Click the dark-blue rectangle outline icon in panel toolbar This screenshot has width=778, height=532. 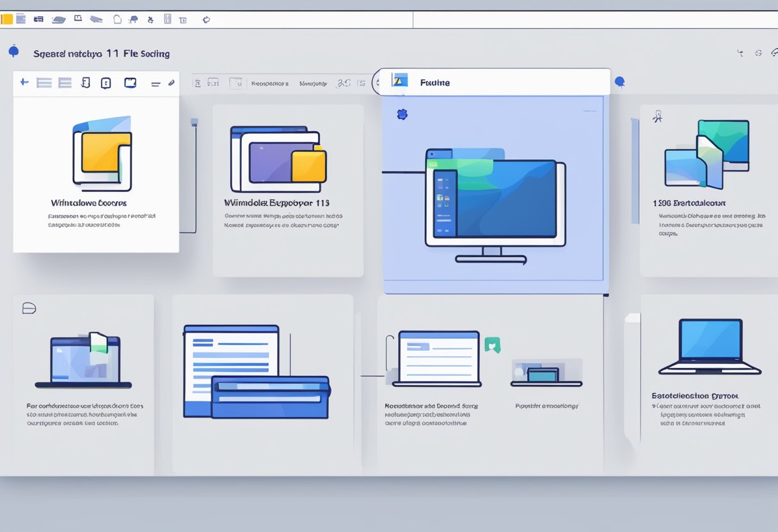(130, 82)
